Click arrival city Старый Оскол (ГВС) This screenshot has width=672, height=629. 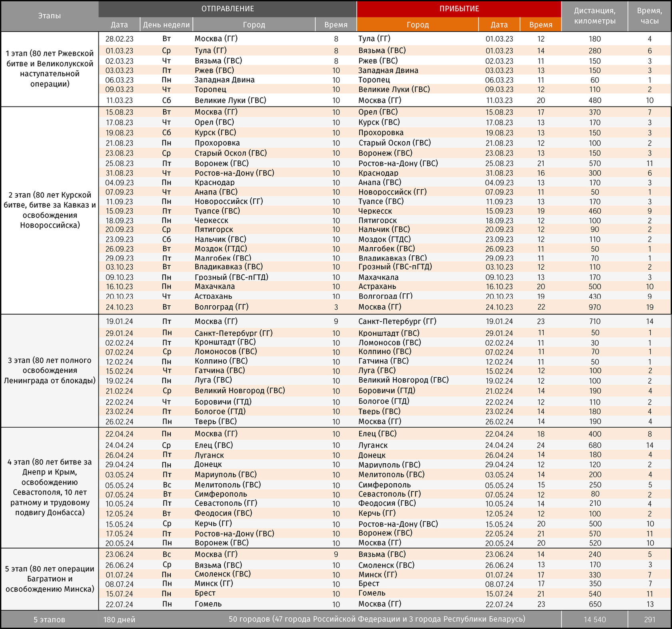394,143
